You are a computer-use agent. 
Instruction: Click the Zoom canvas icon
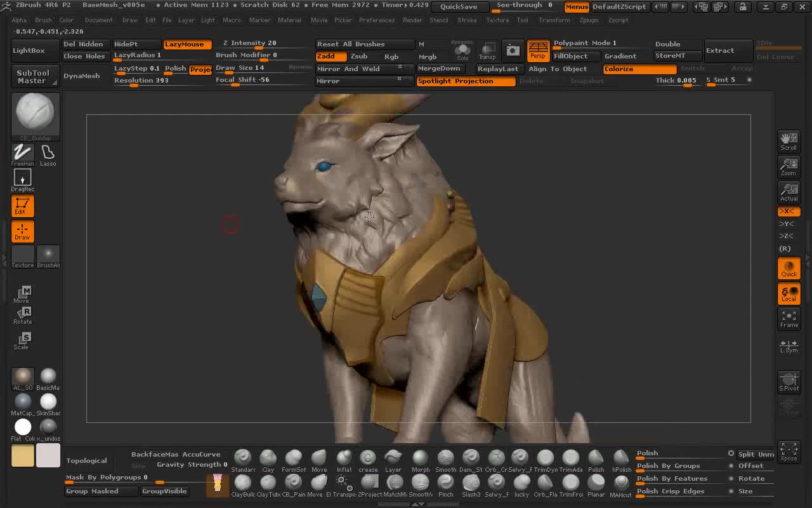pos(789,166)
